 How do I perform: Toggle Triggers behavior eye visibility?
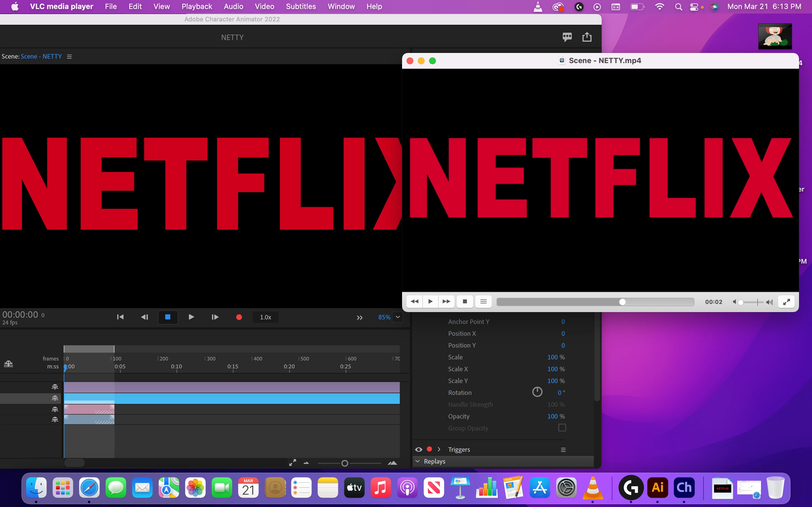pyautogui.click(x=418, y=449)
